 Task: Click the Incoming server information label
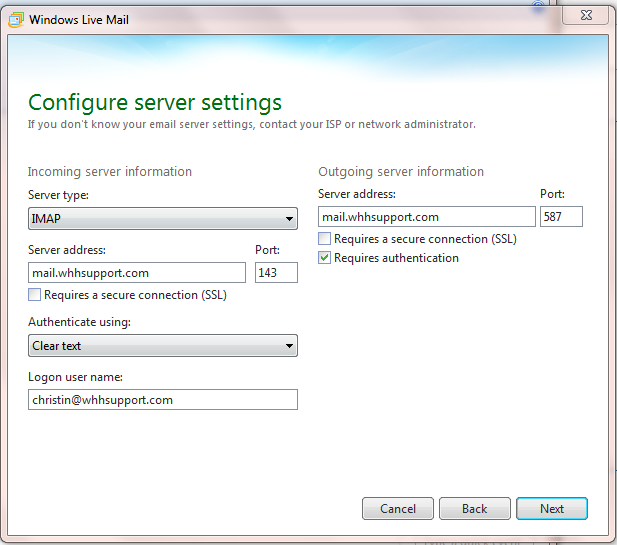click(x=110, y=172)
